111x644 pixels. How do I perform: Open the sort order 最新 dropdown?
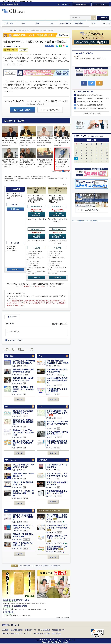point(63,324)
